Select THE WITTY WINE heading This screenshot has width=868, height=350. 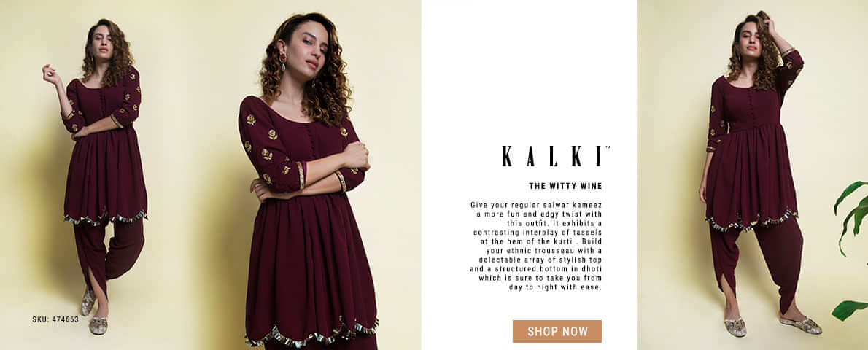point(565,186)
